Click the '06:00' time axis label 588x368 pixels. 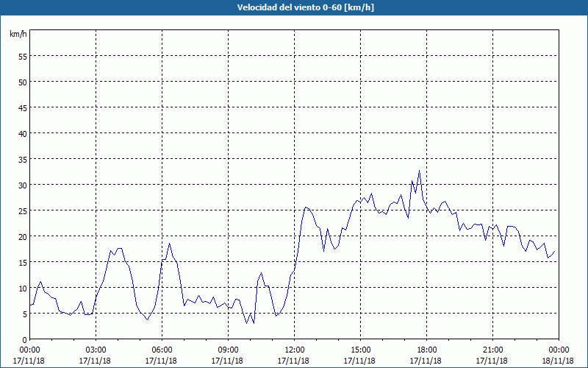pos(162,350)
